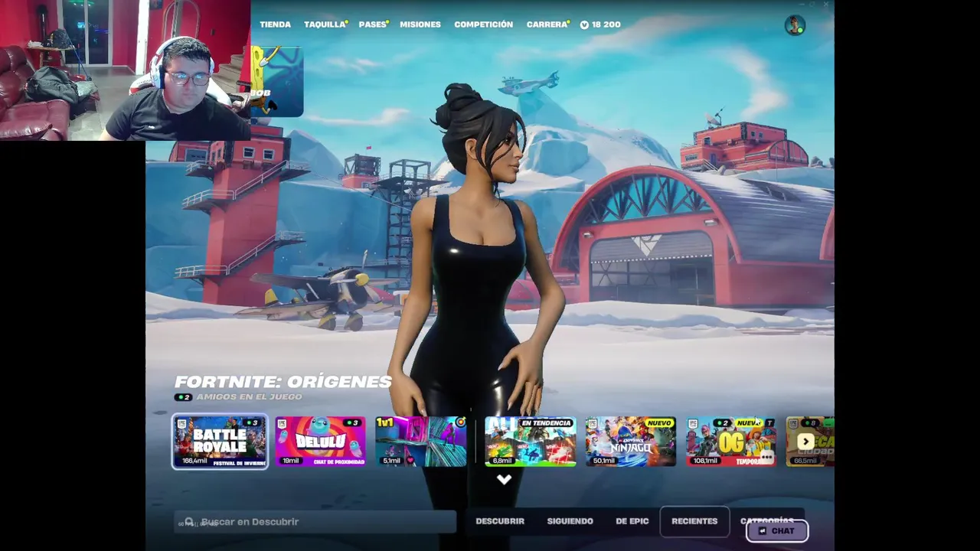
Task: Select the En Tendencia game card
Action: (530, 442)
